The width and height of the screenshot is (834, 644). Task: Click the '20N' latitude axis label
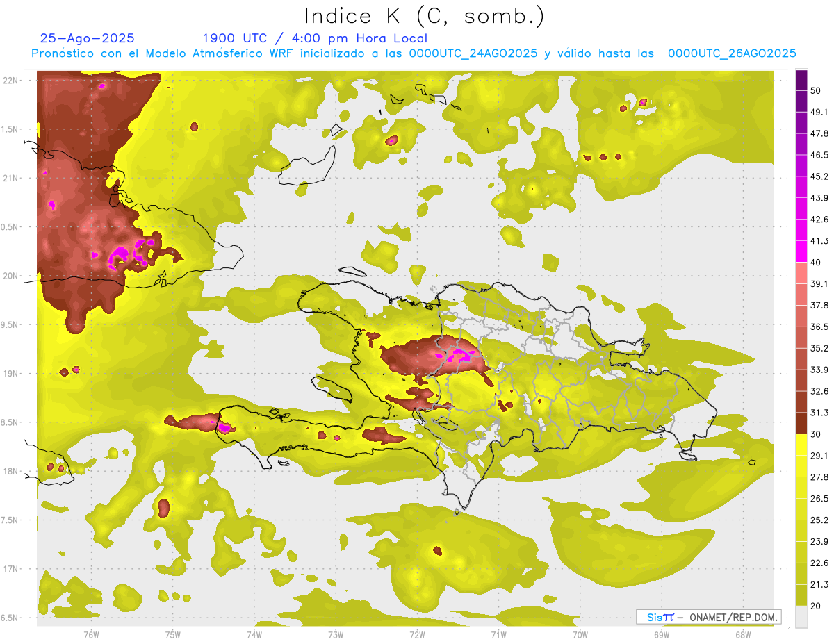(12, 276)
